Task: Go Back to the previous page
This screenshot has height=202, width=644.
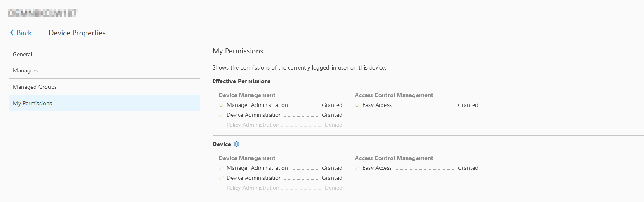Action: [24, 33]
